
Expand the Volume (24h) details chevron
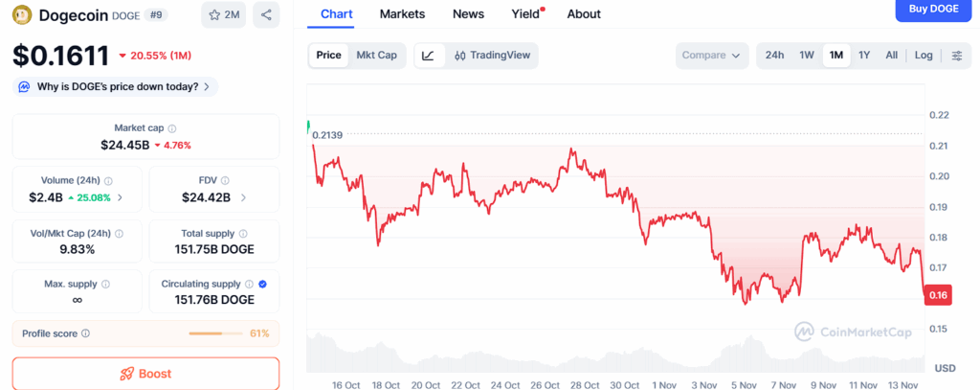(121, 198)
